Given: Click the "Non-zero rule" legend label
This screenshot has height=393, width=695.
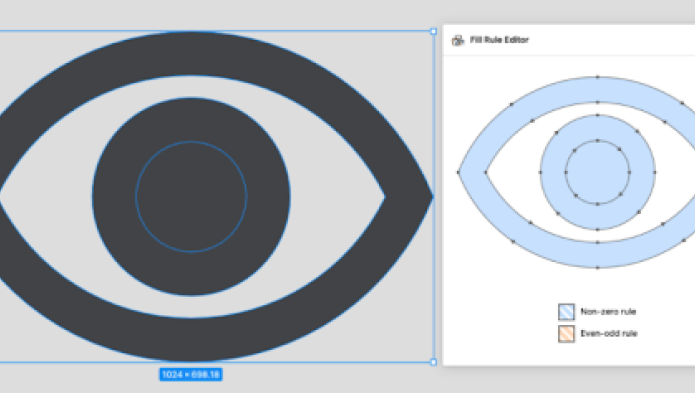Looking at the screenshot, I should 608,311.
